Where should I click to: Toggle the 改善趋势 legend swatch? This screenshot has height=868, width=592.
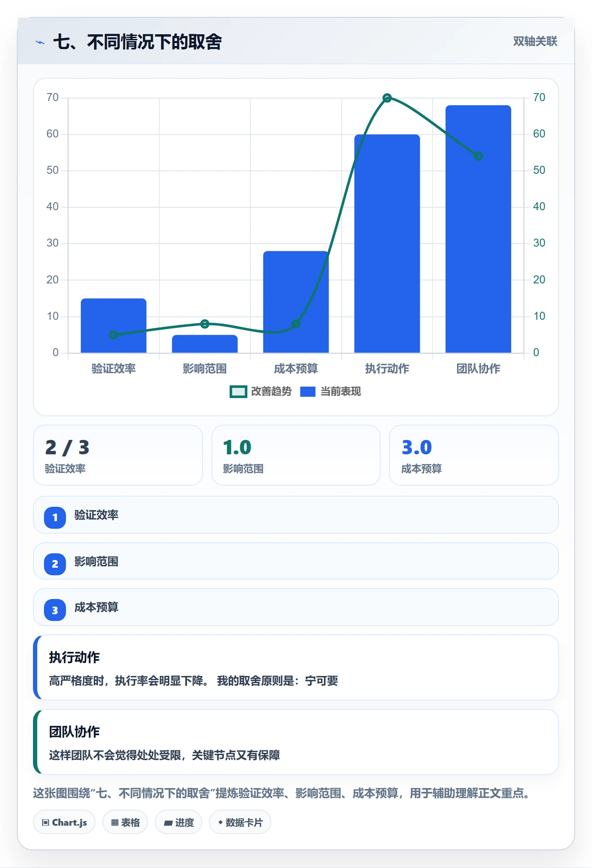(238, 392)
